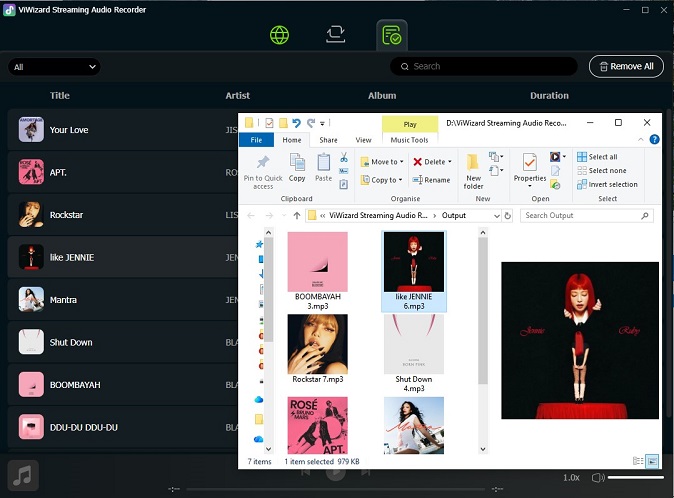Screen dimensions: 674x498
Task: Click the History icon in Open group
Action: (x=555, y=185)
